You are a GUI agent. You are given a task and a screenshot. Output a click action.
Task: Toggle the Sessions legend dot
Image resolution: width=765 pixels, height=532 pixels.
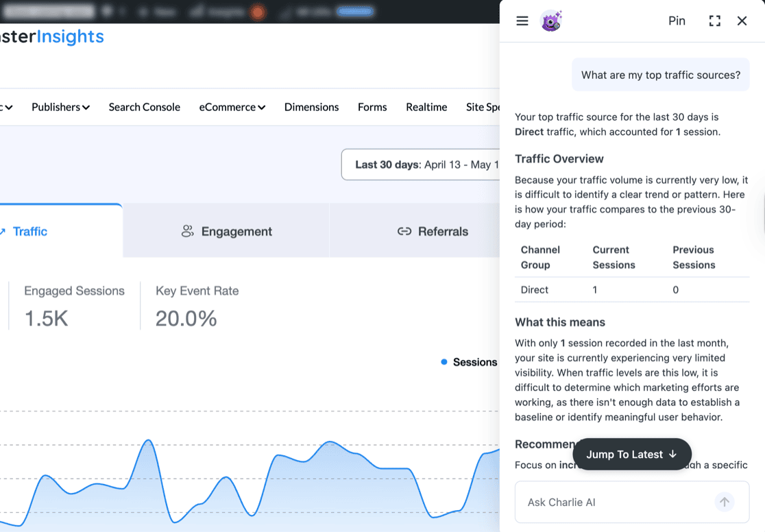444,362
